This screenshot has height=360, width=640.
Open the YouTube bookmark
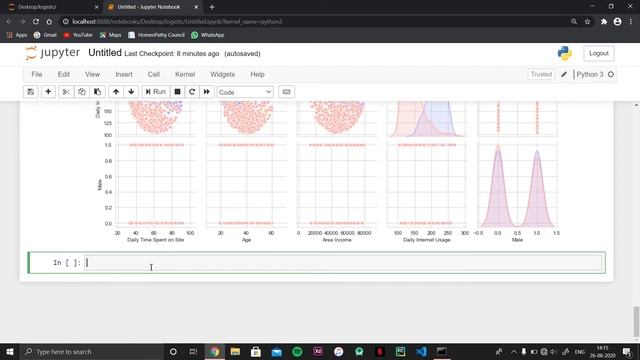[x=78, y=35]
